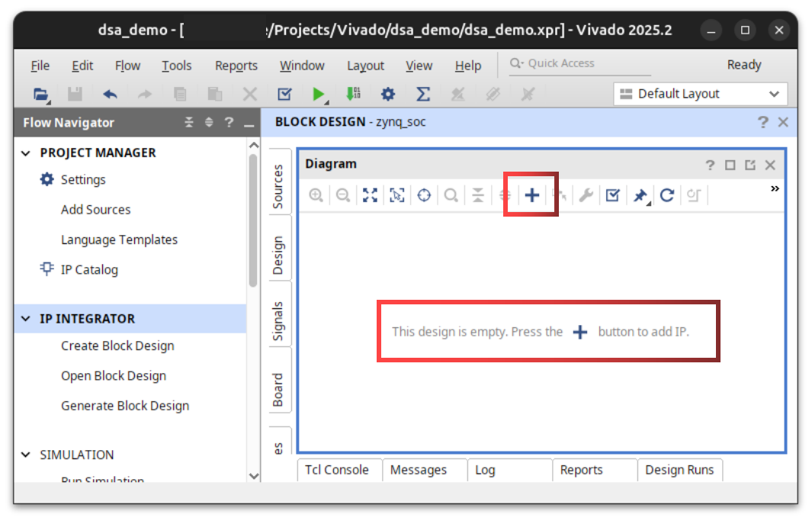
Task: Click the pin icon in Diagram toolbar
Action: (640, 195)
